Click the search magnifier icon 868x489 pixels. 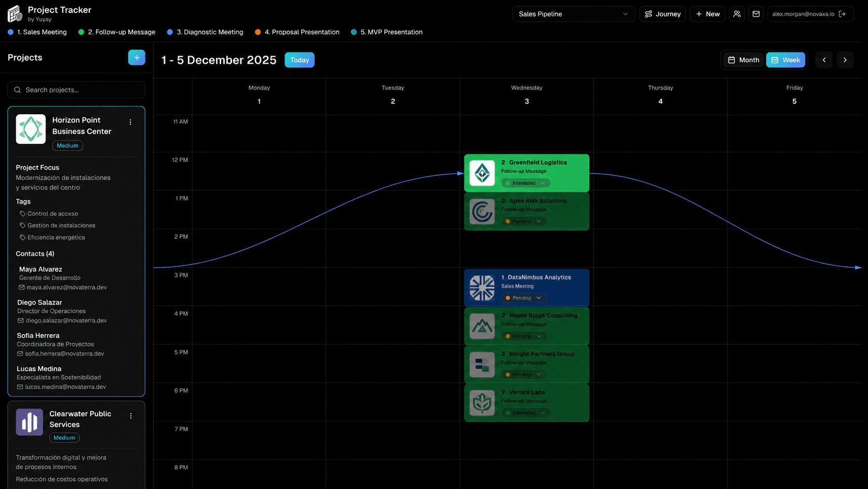(x=18, y=90)
